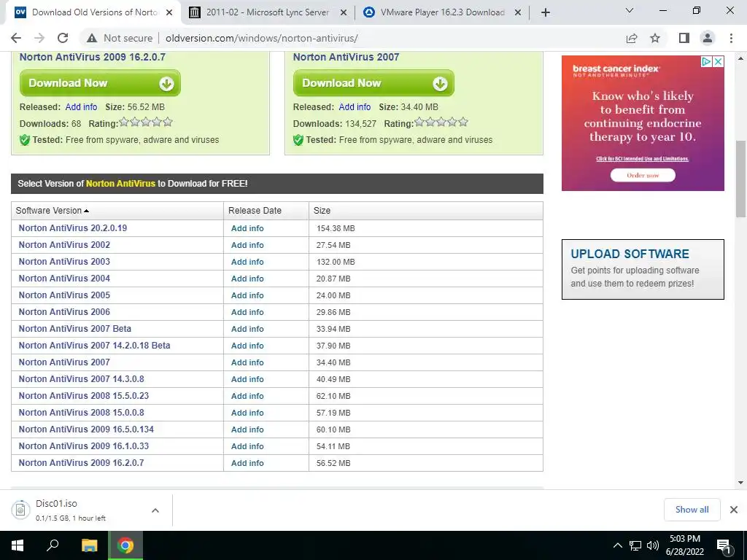Click Add info for 2009 16.2.0.7 card release
Screen dimensions: 747x560
point(81,107)
